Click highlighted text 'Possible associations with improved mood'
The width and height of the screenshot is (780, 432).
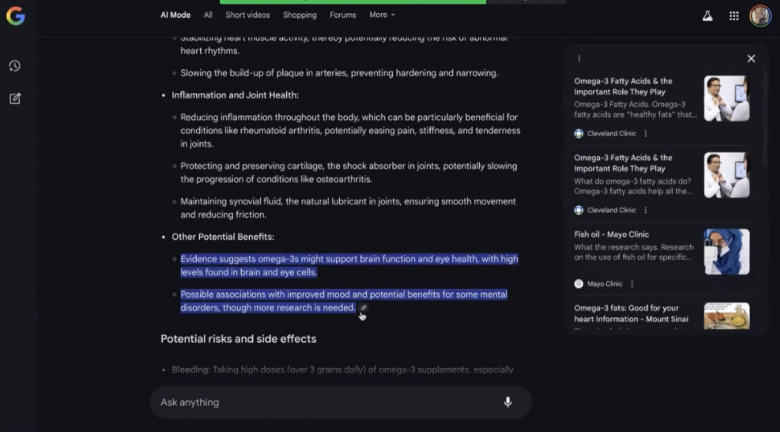267,294
